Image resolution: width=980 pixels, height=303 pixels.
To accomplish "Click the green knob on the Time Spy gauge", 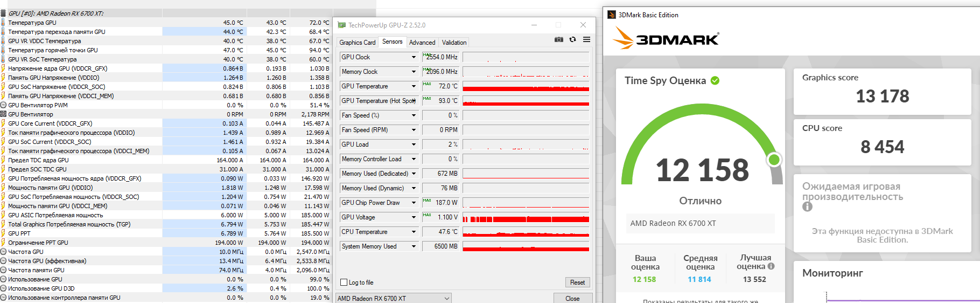I will coord(774,160).
